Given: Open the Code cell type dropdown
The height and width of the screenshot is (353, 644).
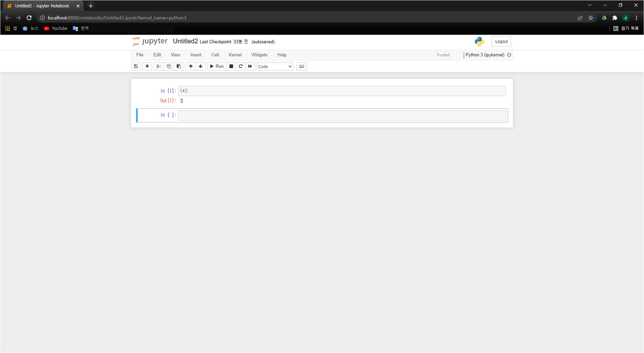Looking at the screenshot, I should tap(275, 67).
